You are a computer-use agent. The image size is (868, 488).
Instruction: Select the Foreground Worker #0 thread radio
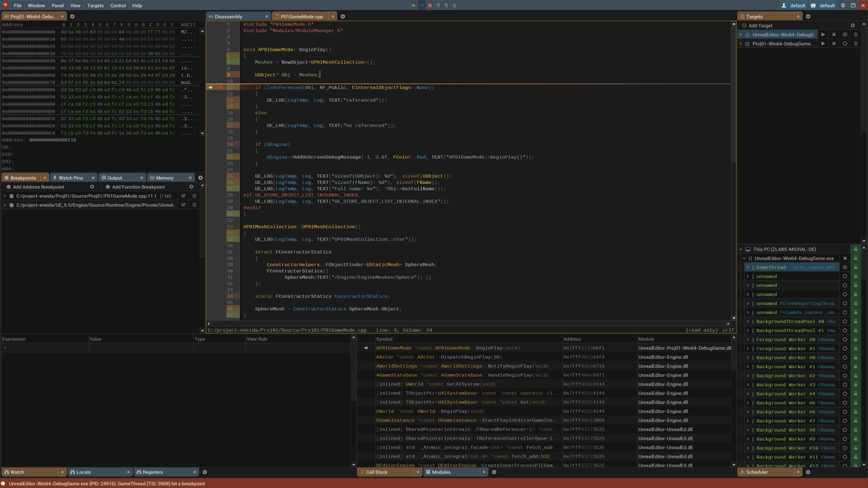pos(845,340)
